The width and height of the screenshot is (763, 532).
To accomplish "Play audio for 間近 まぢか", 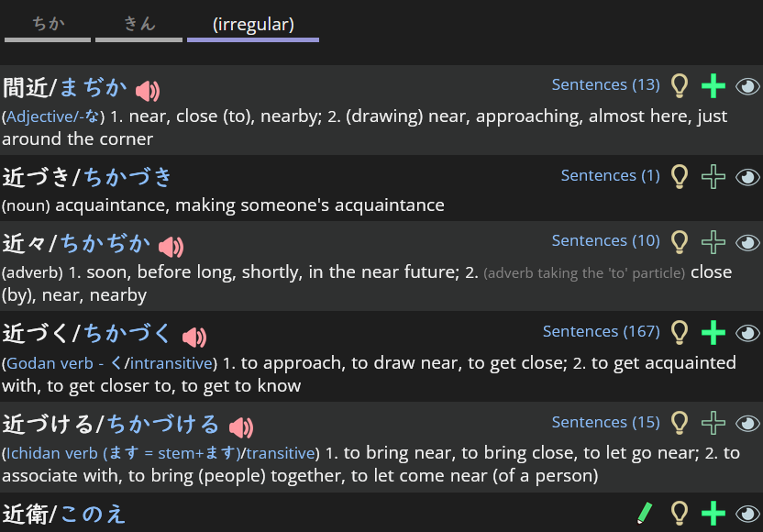I will point(148,90).
